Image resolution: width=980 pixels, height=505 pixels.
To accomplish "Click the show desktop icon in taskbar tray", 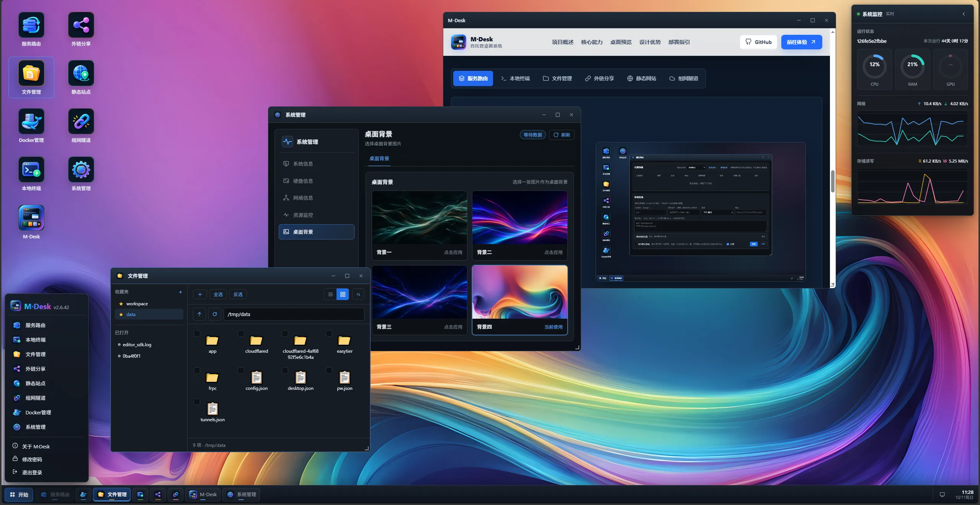I will 942,495.
